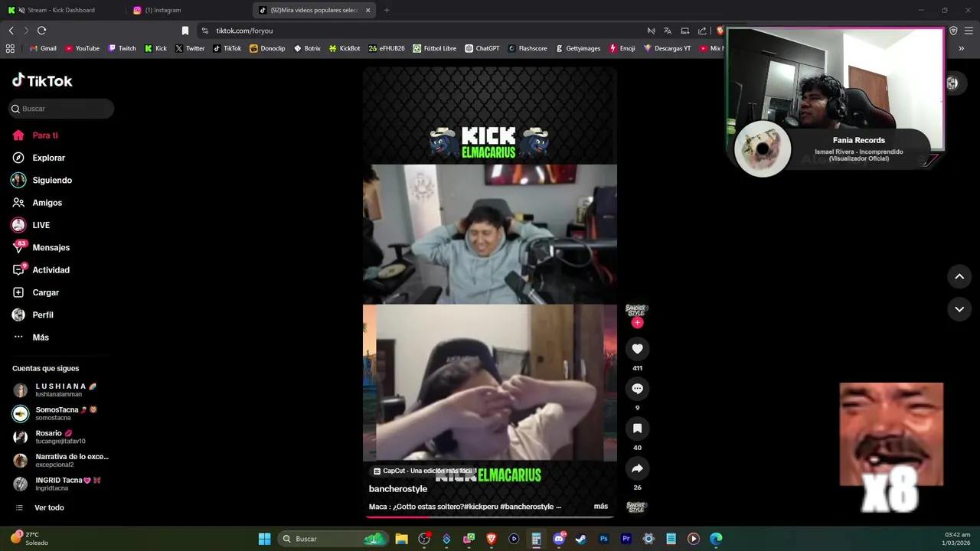Open the Windows Start menu
The height and width of the screenshot is (551, 980).
coord(264,539)
